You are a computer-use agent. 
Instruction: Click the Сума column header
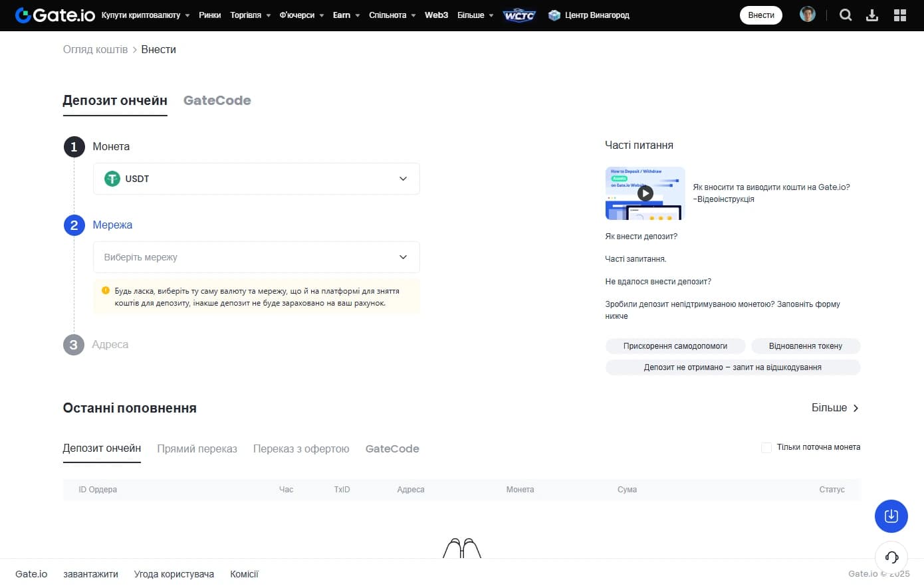(x=627, y=490)
